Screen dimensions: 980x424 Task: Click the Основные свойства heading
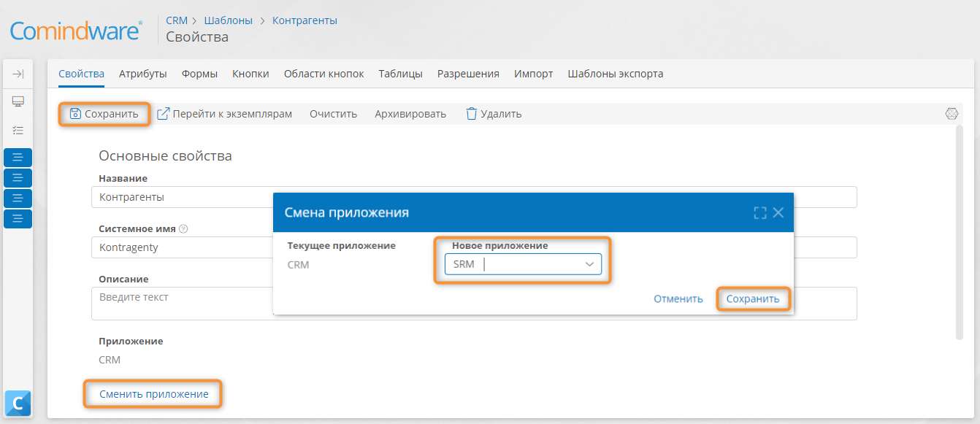pyautogui.click(x=165, y=155)
